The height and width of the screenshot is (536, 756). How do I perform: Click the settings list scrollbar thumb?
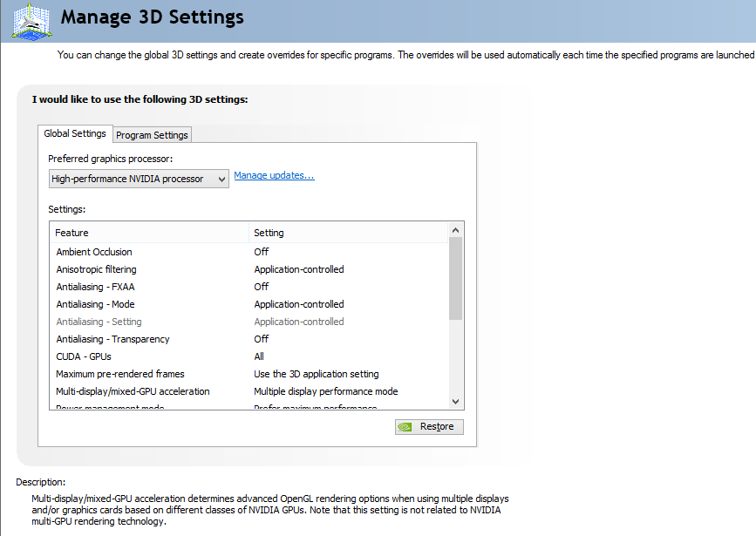coord(456,279)
